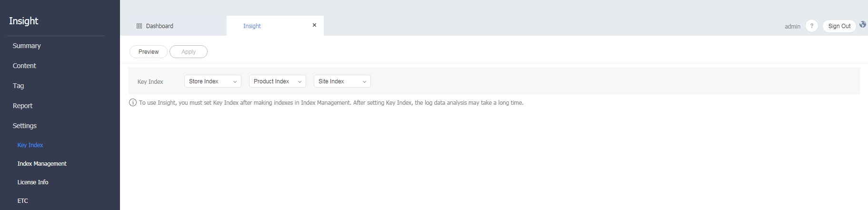868x210 pixels.
Task: Open the Tag menu item
Action: (x=18, y=86)
